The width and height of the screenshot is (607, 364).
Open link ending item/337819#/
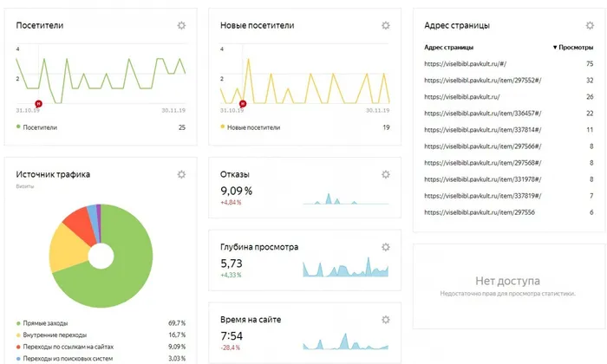483,196
